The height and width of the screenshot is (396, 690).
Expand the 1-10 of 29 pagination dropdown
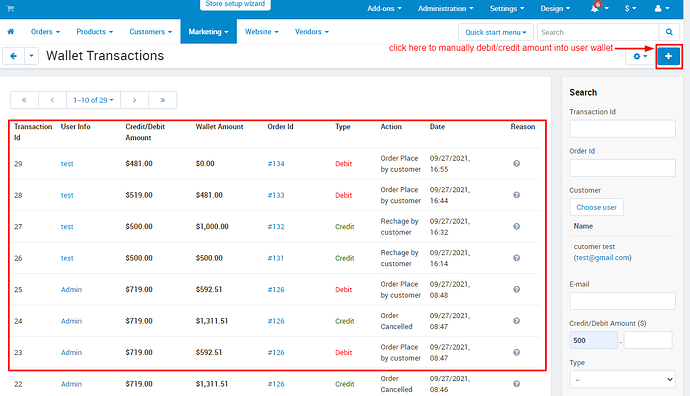93,100
